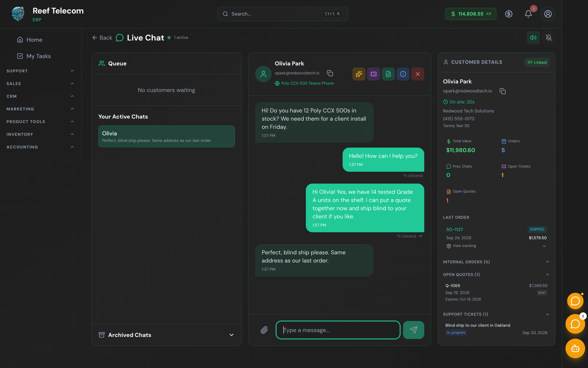Expand last order SO-1127 tracking chevron
The width and height of the screenshot is (588, 368).
544,246
